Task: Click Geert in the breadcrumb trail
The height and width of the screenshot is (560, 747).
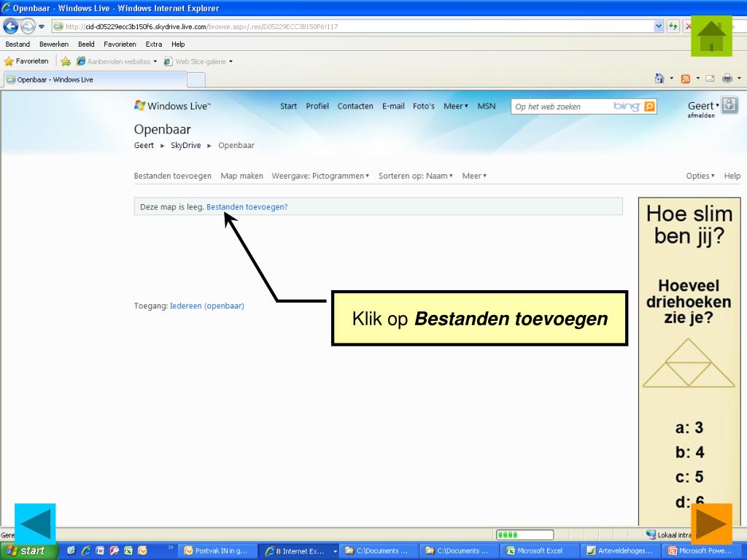Action: coord(144,145)
